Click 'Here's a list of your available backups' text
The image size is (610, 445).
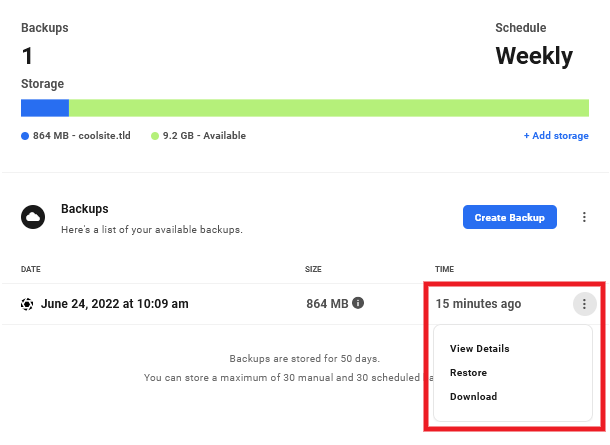[152, 230]
